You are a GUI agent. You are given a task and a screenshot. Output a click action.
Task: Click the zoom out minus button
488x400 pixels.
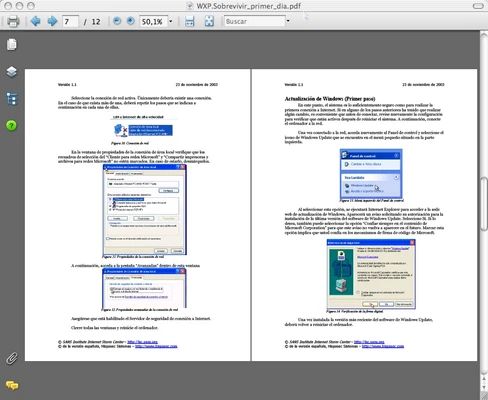[x=117, y=21]
